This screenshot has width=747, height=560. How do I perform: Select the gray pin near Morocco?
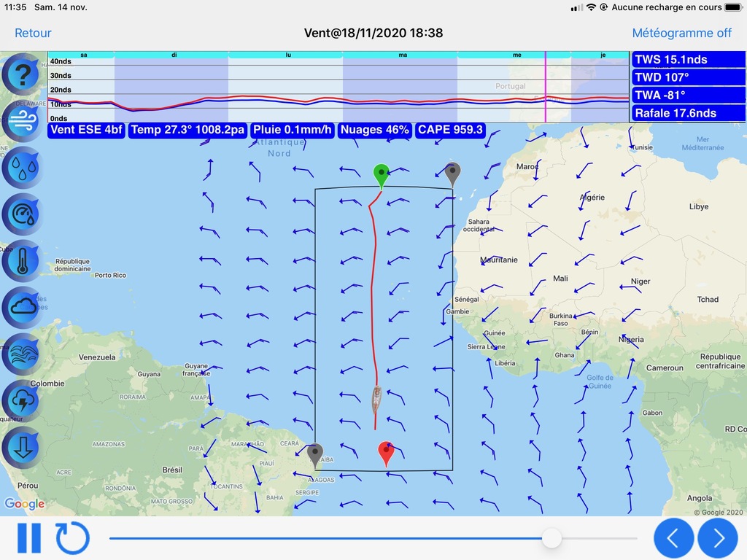(452, 174)
